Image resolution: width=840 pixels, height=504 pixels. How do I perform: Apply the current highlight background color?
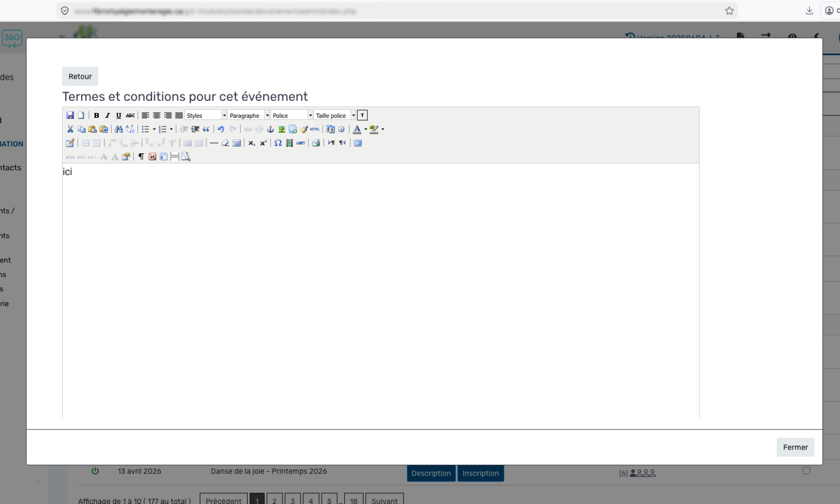point(374,129)
